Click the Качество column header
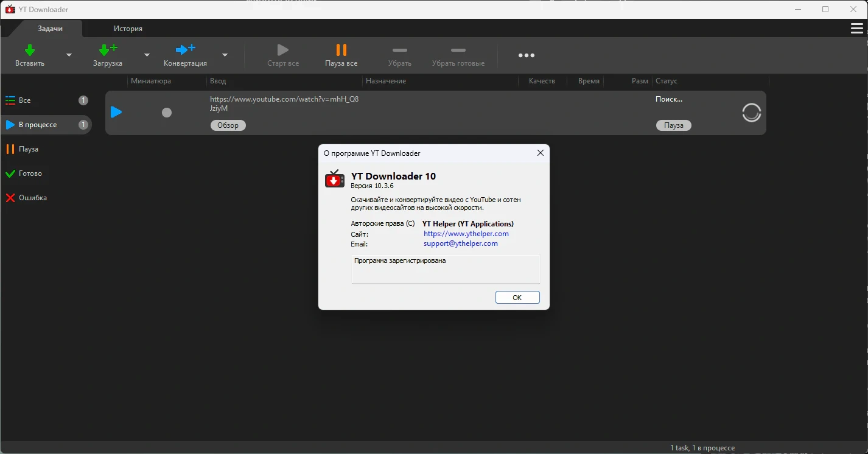The height and width of the screenshot is (454, 868). [542, 81]
